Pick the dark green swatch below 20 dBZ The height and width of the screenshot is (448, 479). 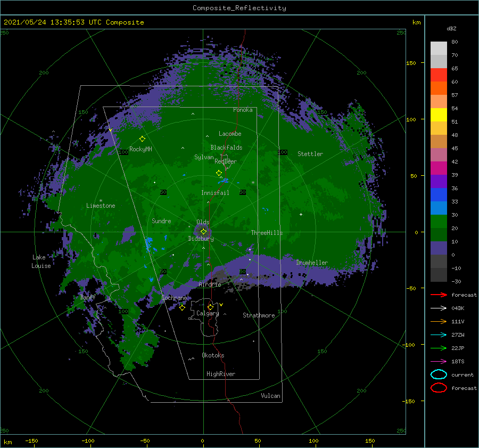click(x=439, y=234)
